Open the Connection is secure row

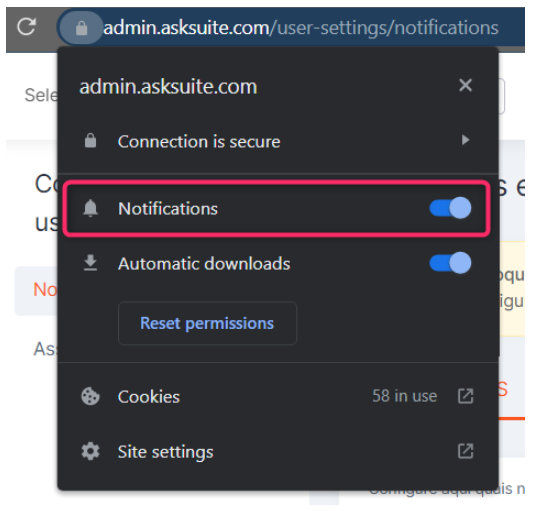tap(278, 141)
